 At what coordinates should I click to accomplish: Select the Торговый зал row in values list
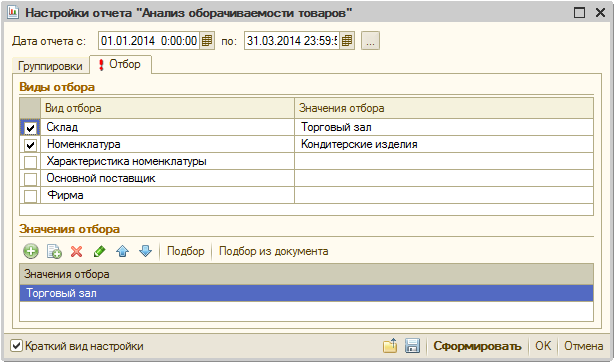307,293
